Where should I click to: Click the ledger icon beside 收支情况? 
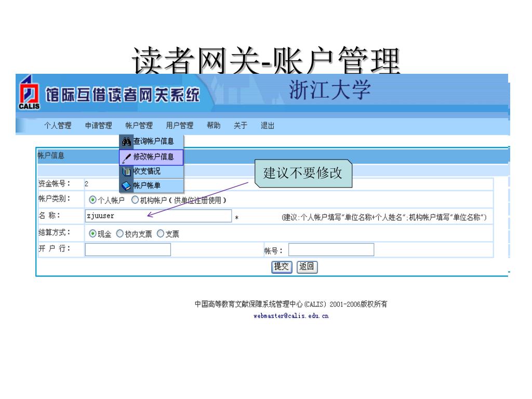click(127, 171)
